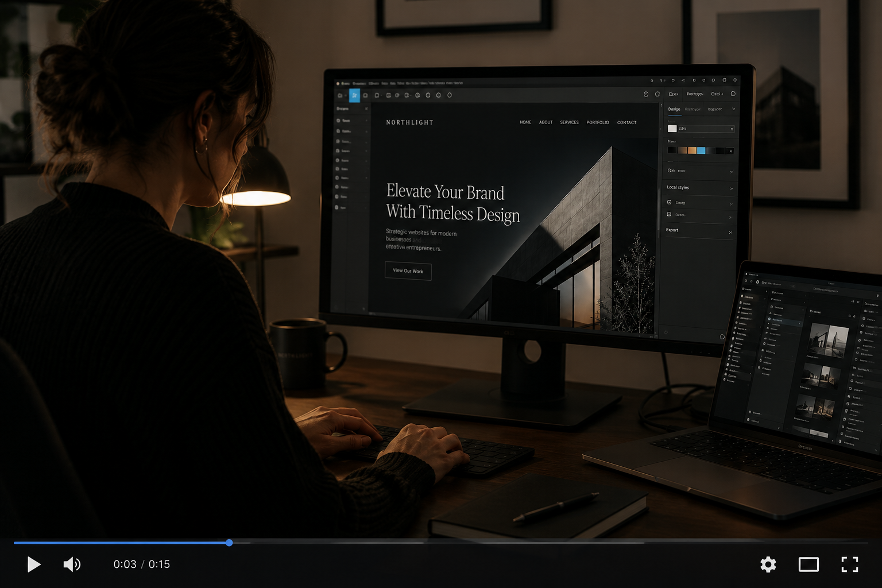Click the View Our Work button
The width and height of the screenshot is (882, 588).
click(408, 271)
